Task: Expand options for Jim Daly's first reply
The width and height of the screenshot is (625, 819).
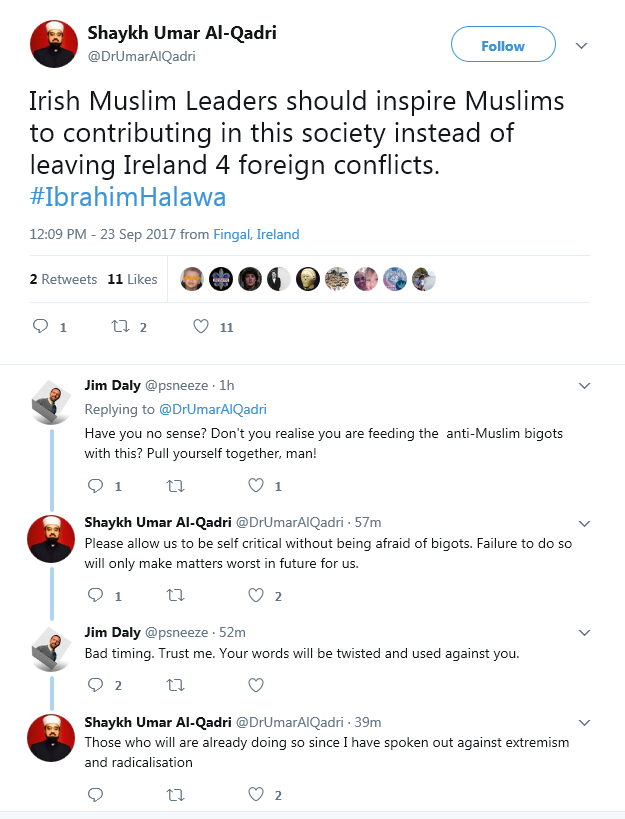Action: click(585, 385)
